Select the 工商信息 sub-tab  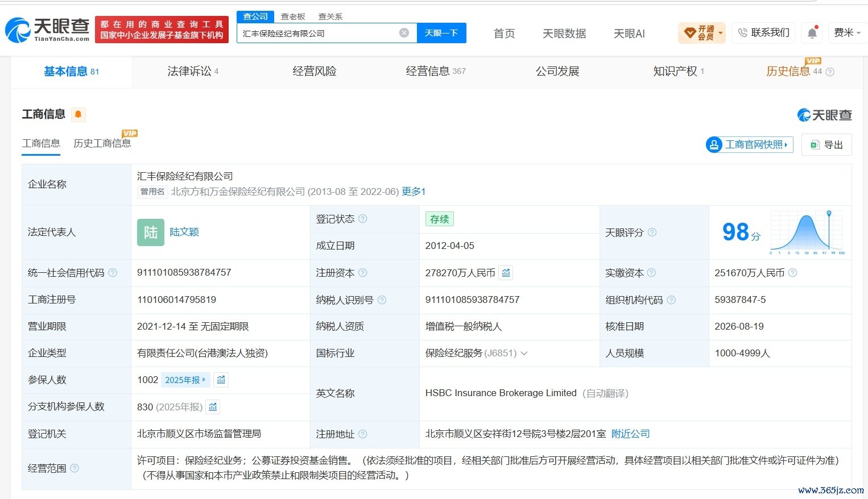tap(41, 143)
